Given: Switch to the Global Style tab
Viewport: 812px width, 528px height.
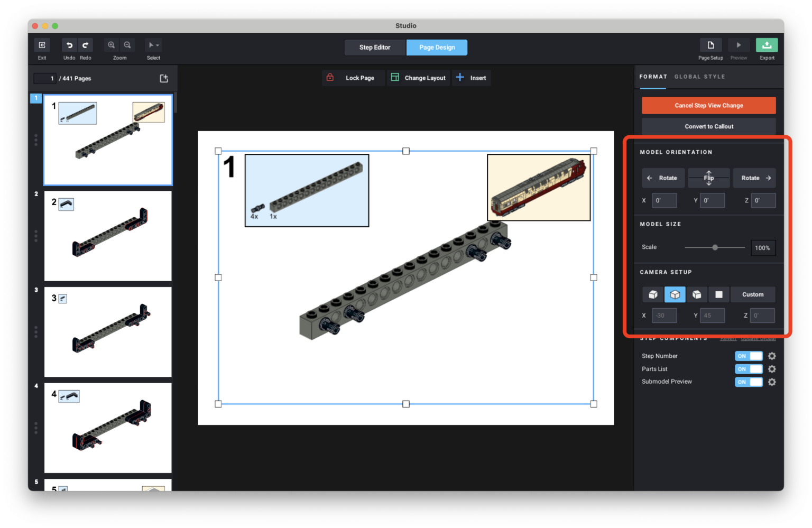Looking at the screenshot, I should coord(700,77).
